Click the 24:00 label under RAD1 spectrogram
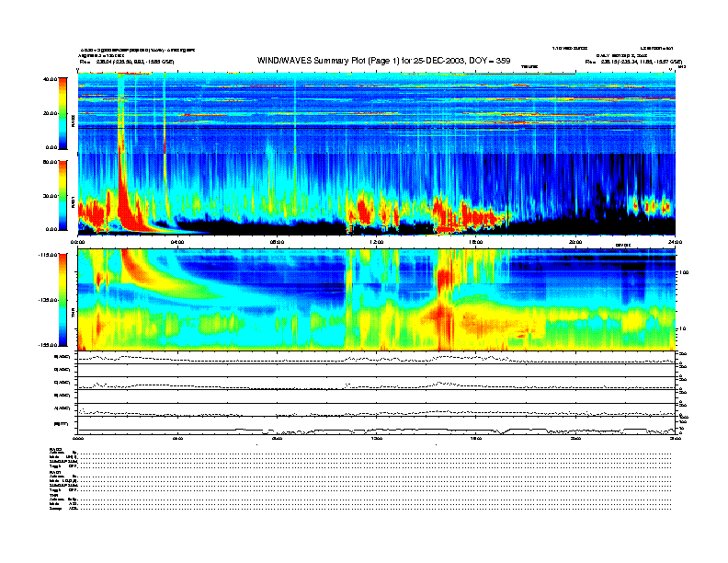This screenshot has width=728, height=563. click(x=675, y=242)
